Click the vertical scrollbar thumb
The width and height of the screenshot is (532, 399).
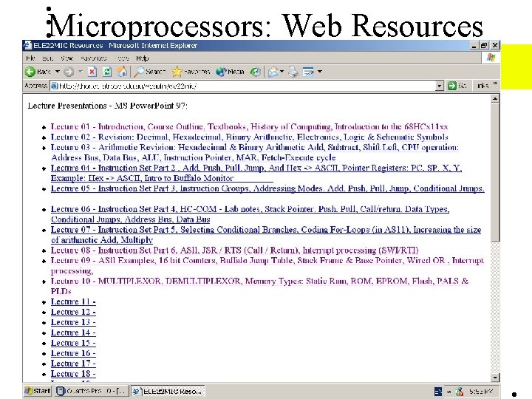pyautogui.click(x=495, y=172)
